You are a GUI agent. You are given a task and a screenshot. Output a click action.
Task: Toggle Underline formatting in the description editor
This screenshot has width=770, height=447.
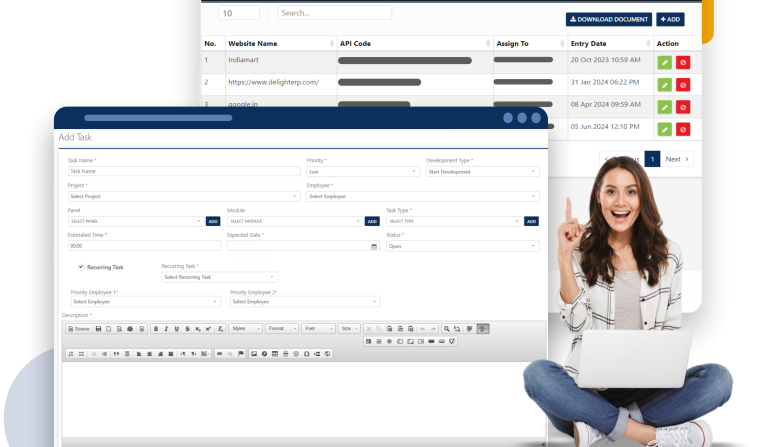(x=177, y=329)
